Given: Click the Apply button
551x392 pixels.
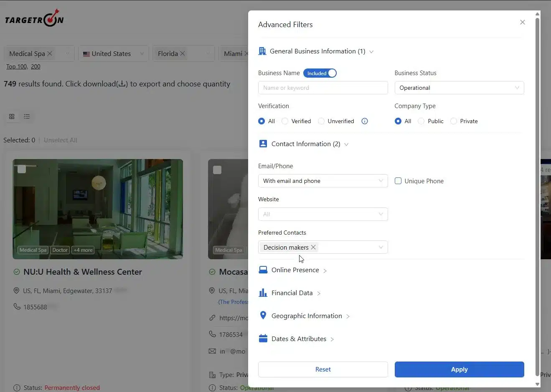Looking at the screenshot, I should pyautogui.click(x=459, y=369).
